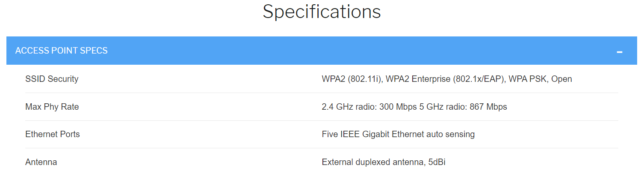Collapse the section with the minus icon
The width and height of the screenshot is (644, 171).
pos(619,52)
